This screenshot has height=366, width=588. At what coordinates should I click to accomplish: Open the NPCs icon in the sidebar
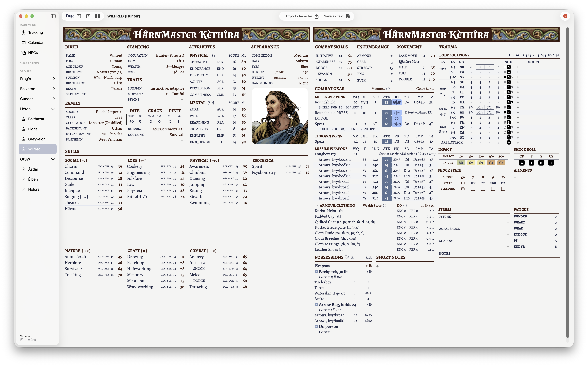[24, 53]
